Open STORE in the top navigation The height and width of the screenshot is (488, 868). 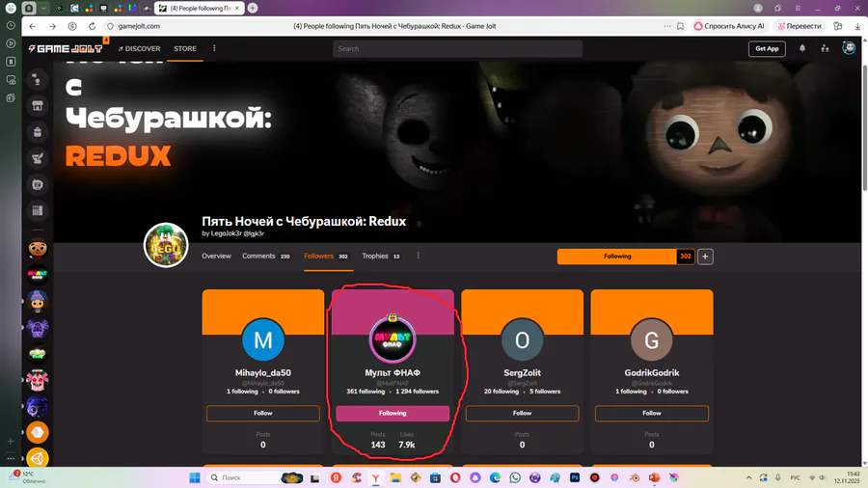tap(185, 48)
